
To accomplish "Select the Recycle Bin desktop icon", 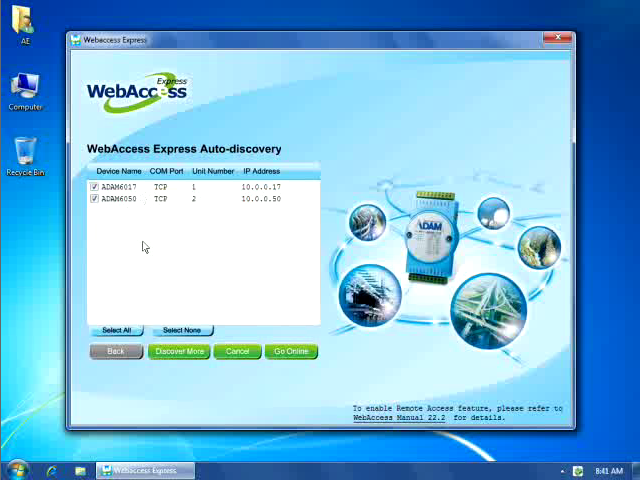I will point(25,156).
